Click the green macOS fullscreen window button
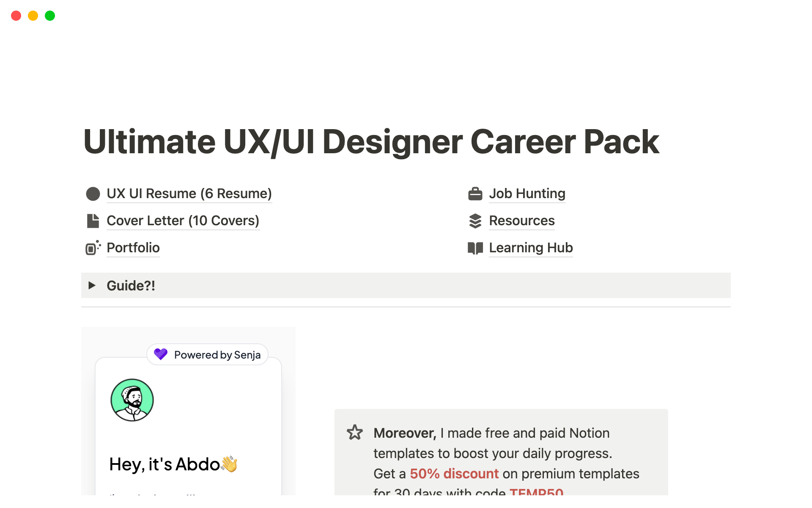Screen dimensions: 812x508 [x=50, y=16]
